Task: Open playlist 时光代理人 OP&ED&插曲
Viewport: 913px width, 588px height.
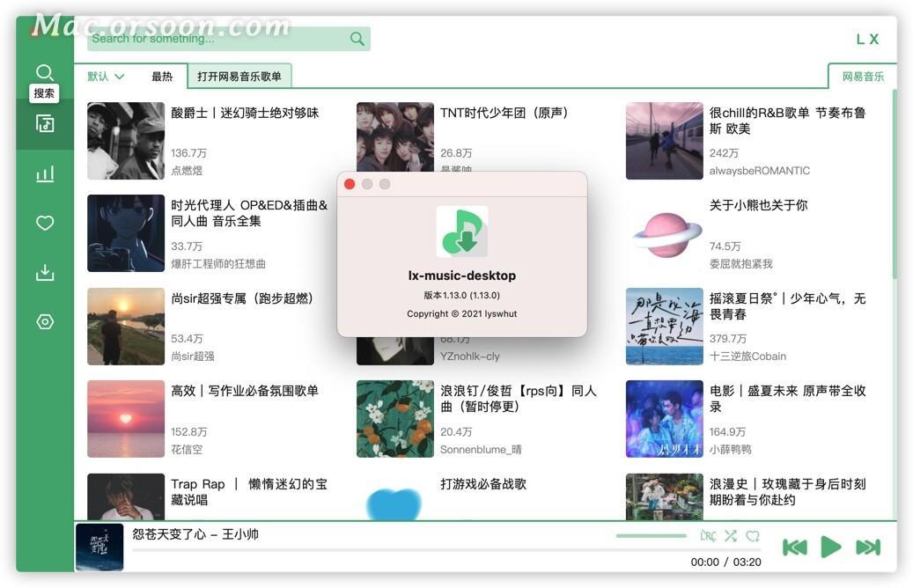Action: tap(249, 213)
